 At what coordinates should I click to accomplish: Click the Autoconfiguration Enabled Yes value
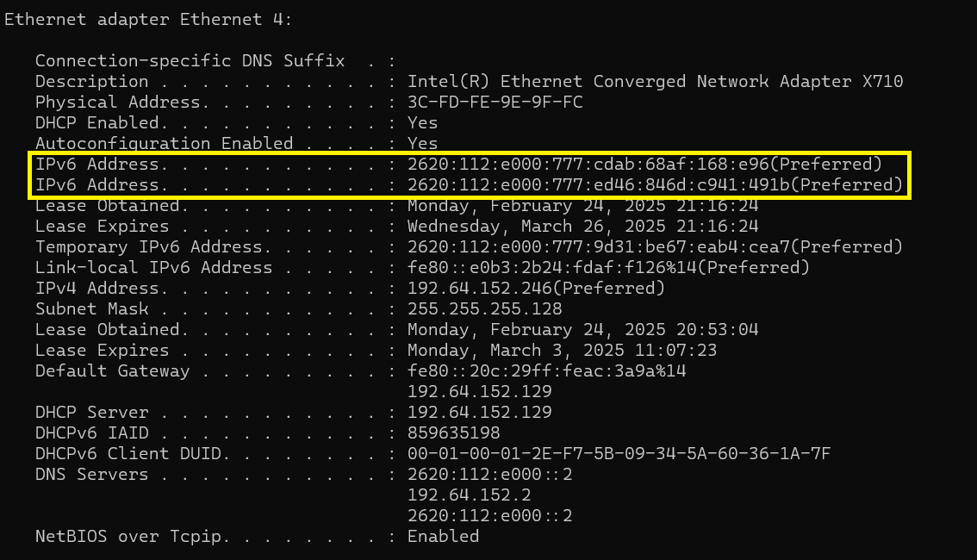tap(422, 144)
